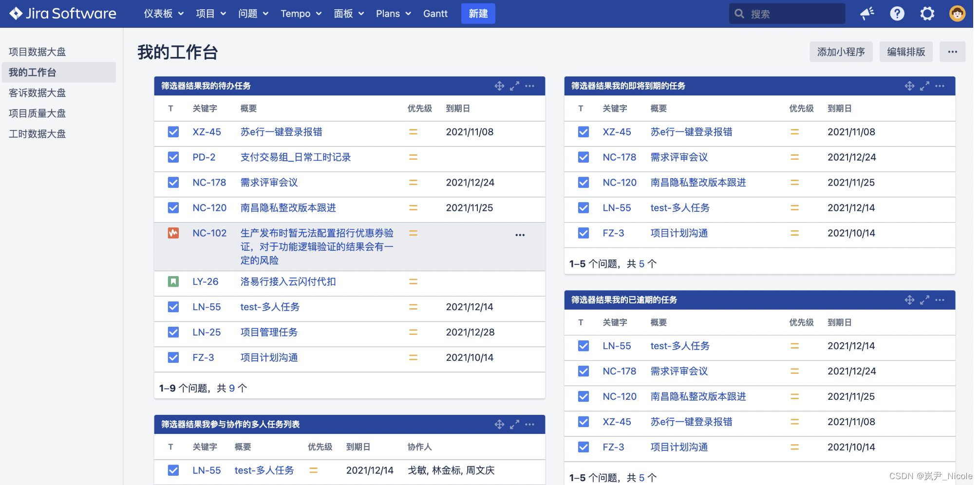This screenshot has height=485, width=980.
Task: Click task type icon for LN-25
Action: coord(173,333)
